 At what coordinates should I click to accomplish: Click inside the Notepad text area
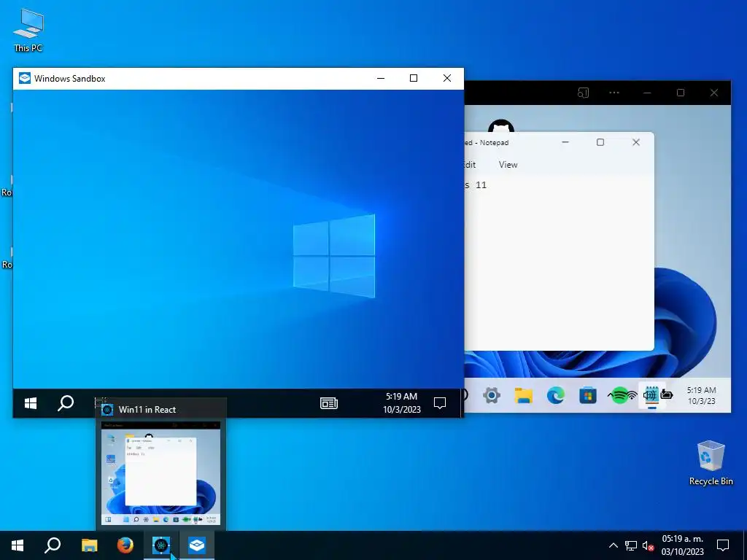[559, 264]
